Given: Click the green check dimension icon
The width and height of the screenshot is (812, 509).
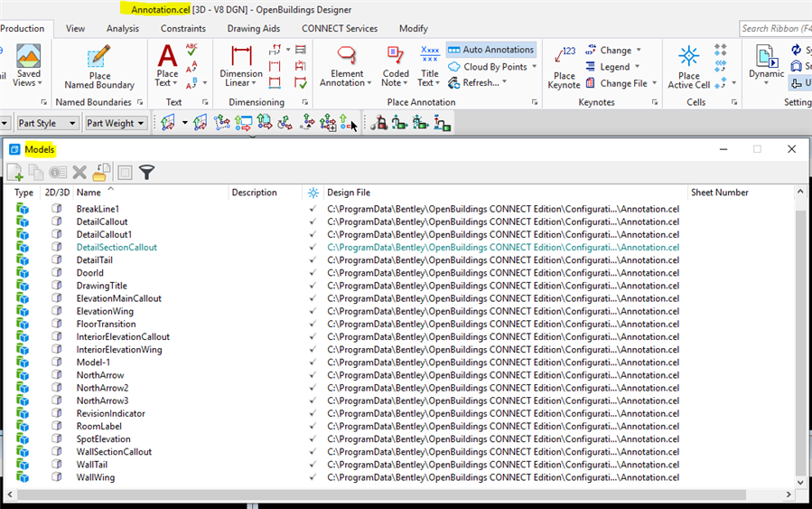Looking at the screenshot, I should tap(301, 82).
